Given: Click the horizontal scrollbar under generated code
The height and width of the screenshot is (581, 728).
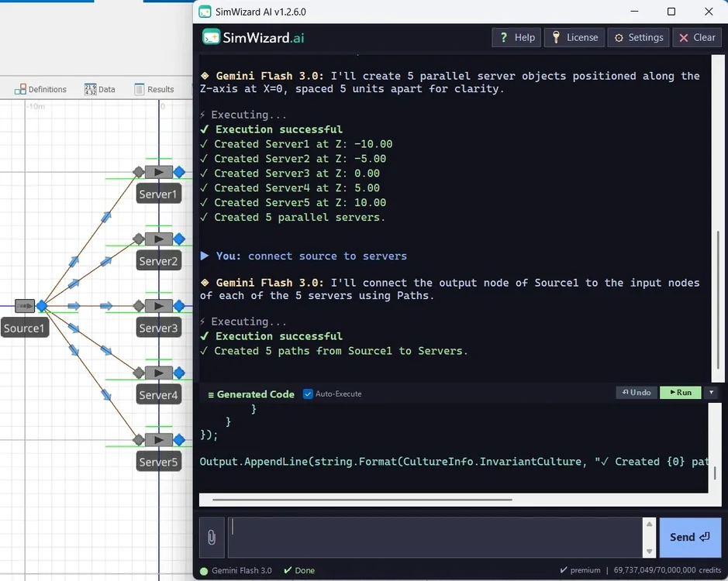Looking at the screenshot, I should 362,500.
